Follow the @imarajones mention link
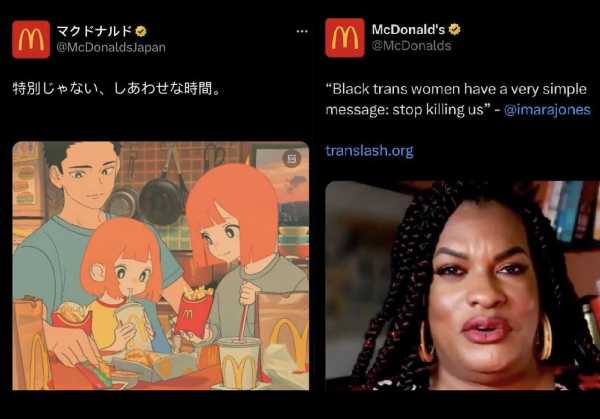600x419 pixels. [x=547, y=110]
